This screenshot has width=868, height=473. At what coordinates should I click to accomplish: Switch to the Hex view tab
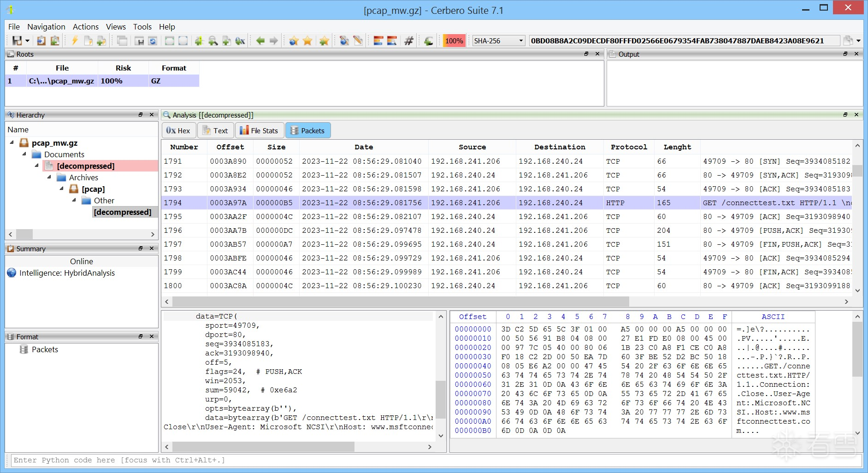click(178, 131)
